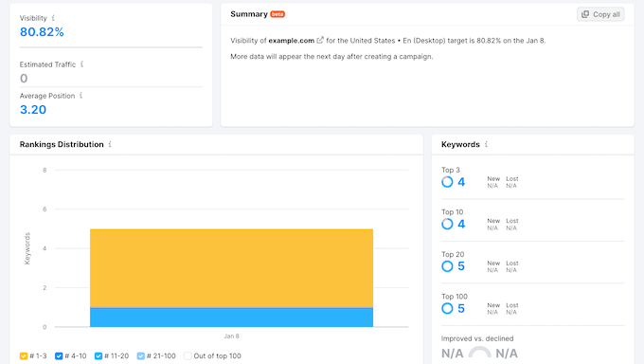Click the external link icon beside example.com
This screenshot has height=364, width=644.
pyautogui.click(x=320, y=41)
